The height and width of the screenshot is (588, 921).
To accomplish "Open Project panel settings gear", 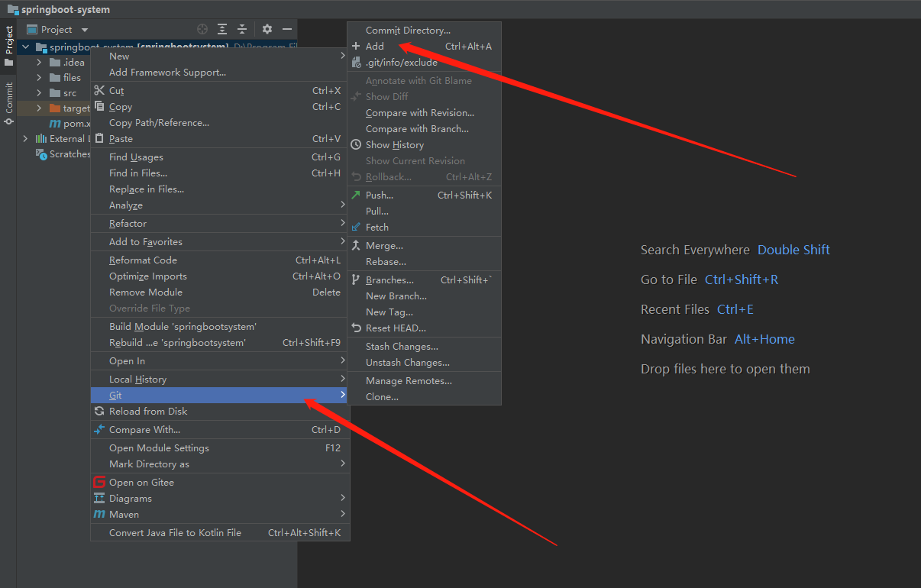I will tap(267, 29).
